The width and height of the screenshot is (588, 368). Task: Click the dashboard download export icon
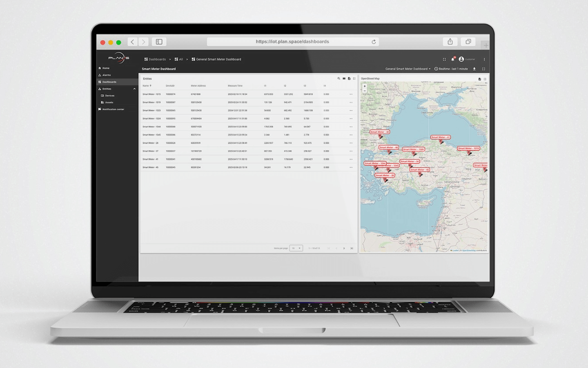pos(474,69)
